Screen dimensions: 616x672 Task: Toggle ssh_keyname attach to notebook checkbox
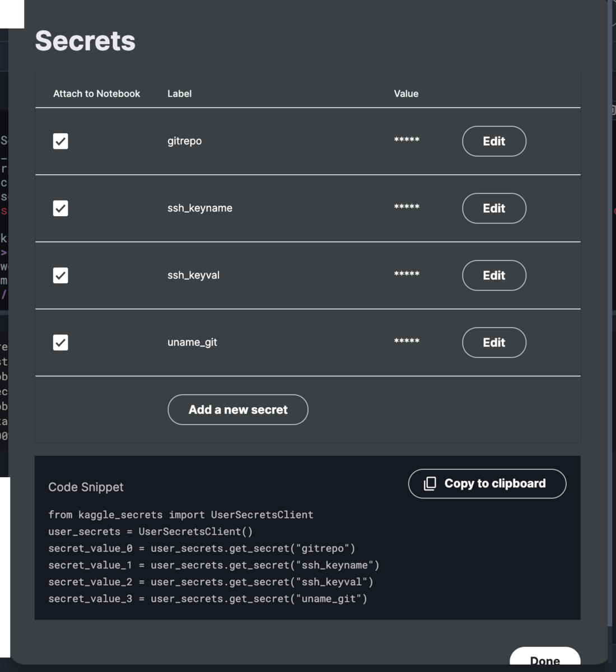coord(60,208)
